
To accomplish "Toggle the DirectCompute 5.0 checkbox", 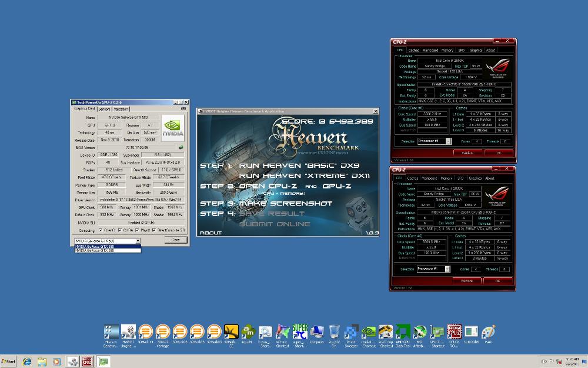I will [154, 230].
